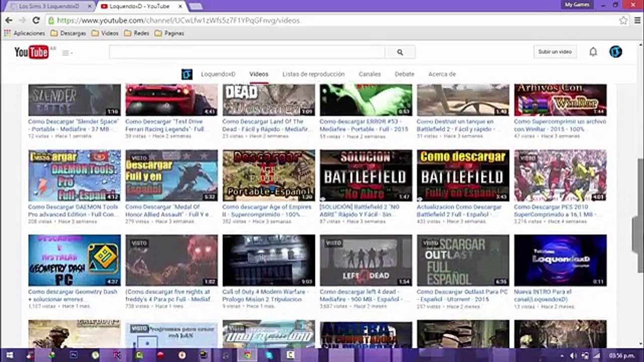The height and width of the screenshot is (362, 644).
Task: Open the Paginas bookmarks folder
Action: point(169,33)
